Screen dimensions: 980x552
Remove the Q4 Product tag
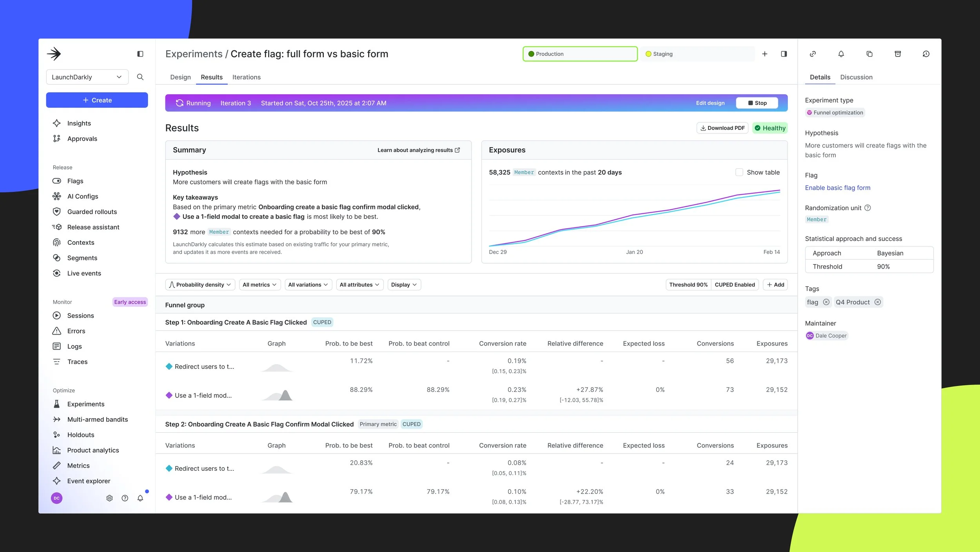[878, 302]
